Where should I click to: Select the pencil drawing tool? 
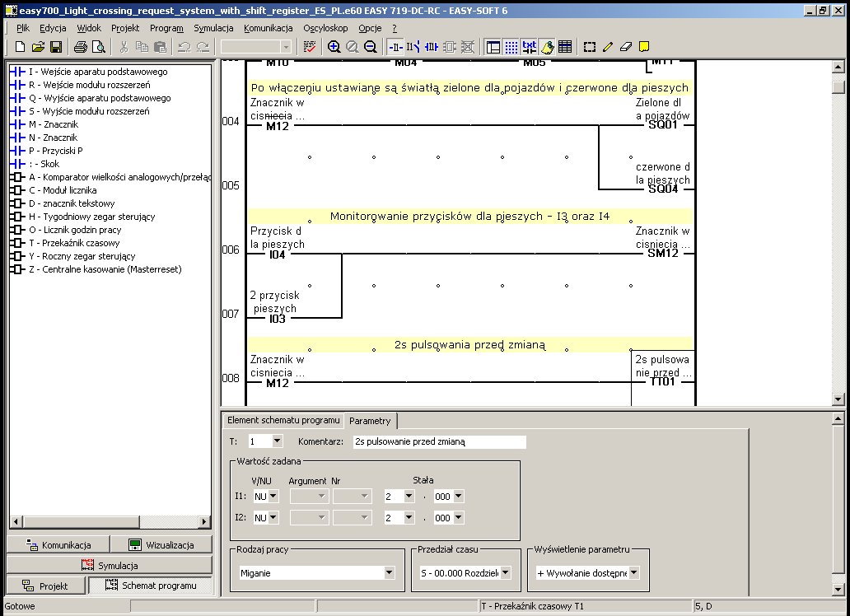[608, 47]
